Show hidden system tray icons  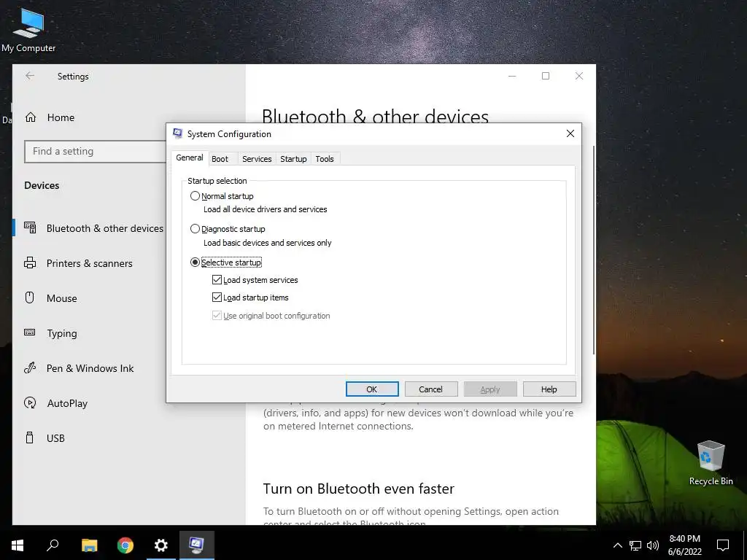pos(617,545)
